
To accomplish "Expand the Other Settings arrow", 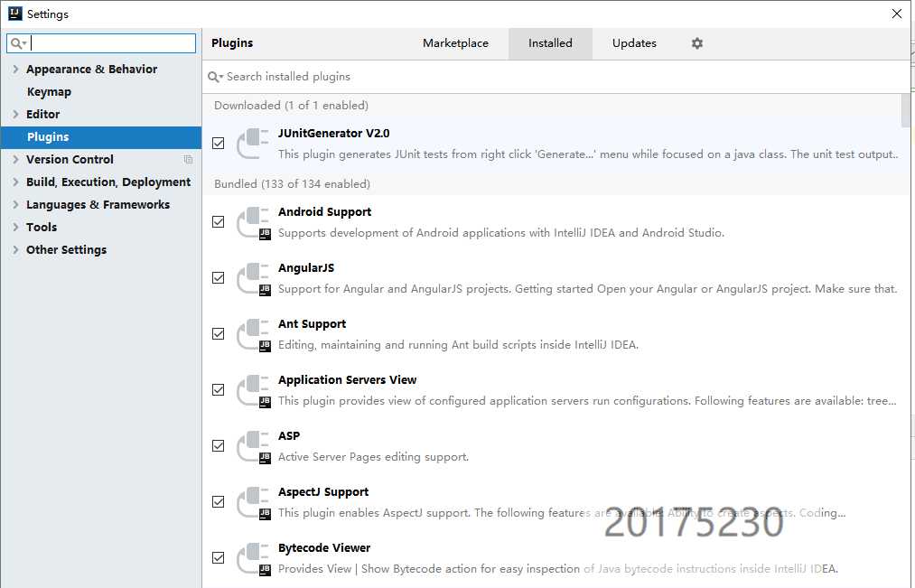I will click(15, 249).
